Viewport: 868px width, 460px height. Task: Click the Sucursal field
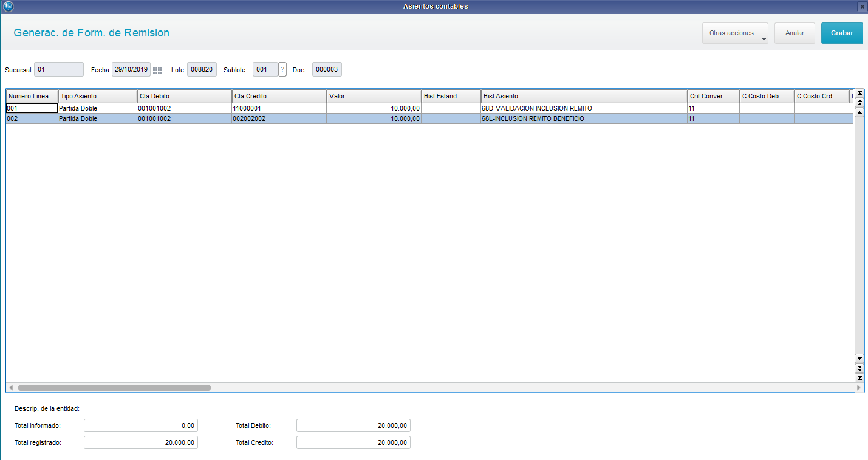[59, 69]
